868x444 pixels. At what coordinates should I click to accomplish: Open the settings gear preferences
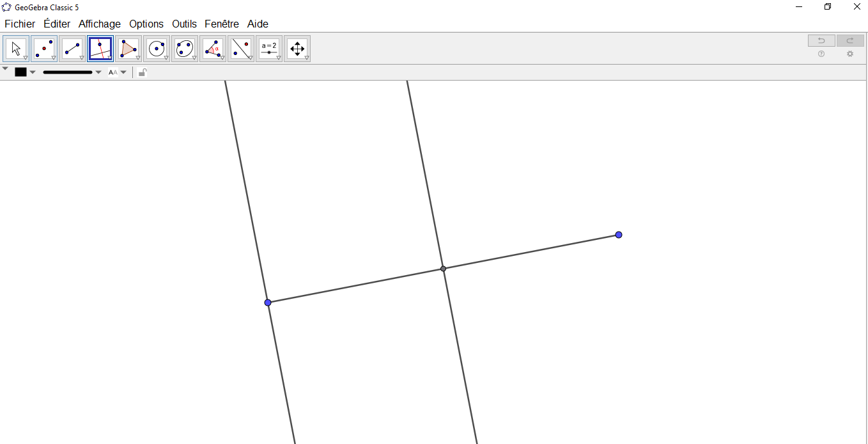point(850,54)
